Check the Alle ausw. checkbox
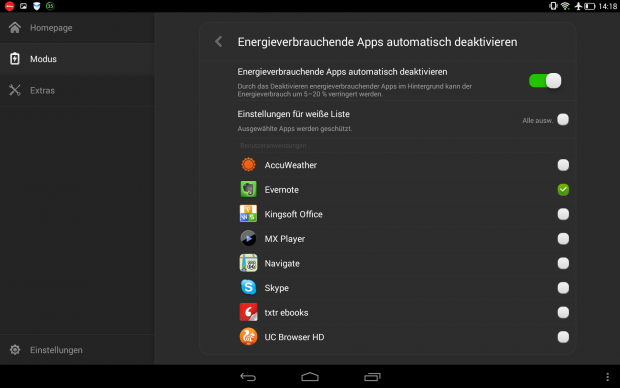The height and width of the screenshot is (388, 620). (563, 119)
